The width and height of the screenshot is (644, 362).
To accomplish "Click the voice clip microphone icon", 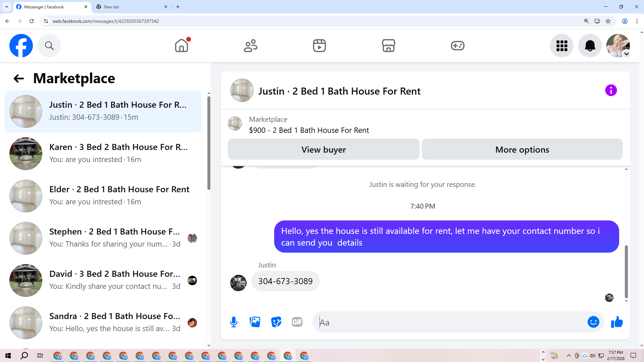I will (234, 322).
